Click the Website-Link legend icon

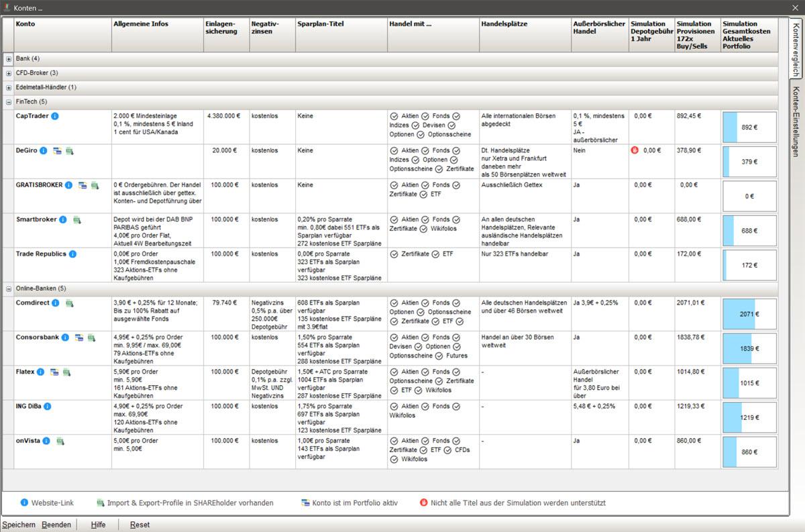pyautogui.click(x=25, y=502)
